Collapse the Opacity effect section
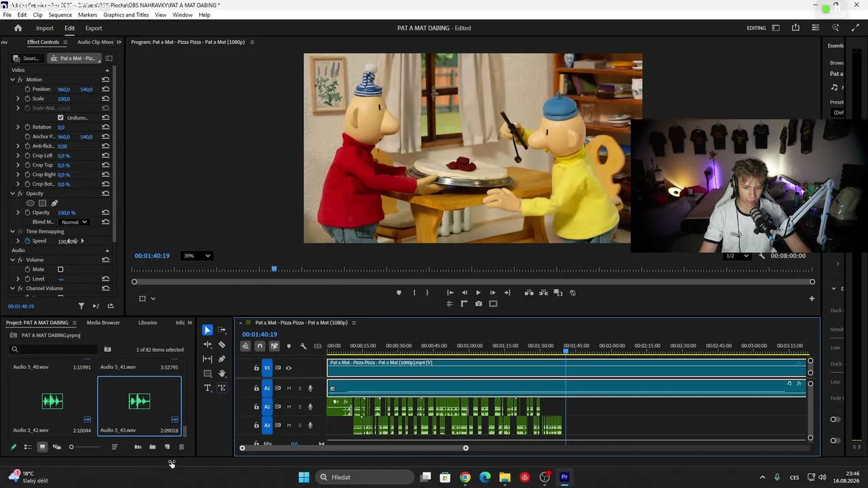868x488 pixels. point(12,194)
